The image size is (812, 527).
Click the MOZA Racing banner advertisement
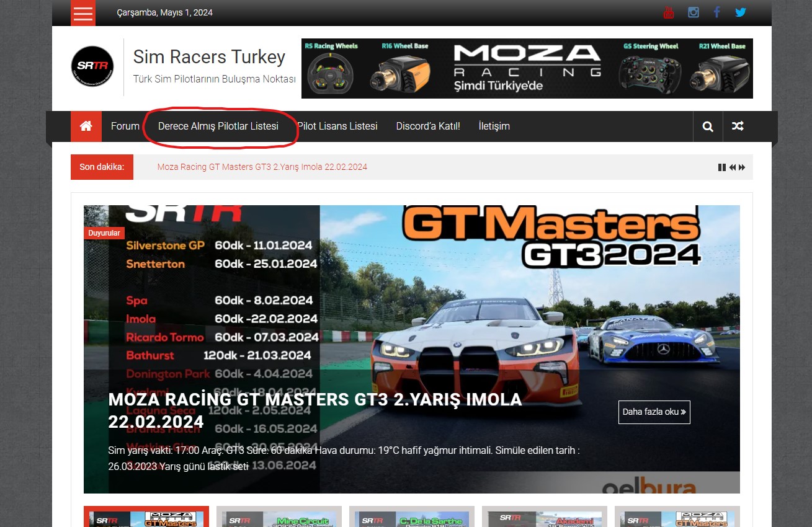click(x=527, y=68)
